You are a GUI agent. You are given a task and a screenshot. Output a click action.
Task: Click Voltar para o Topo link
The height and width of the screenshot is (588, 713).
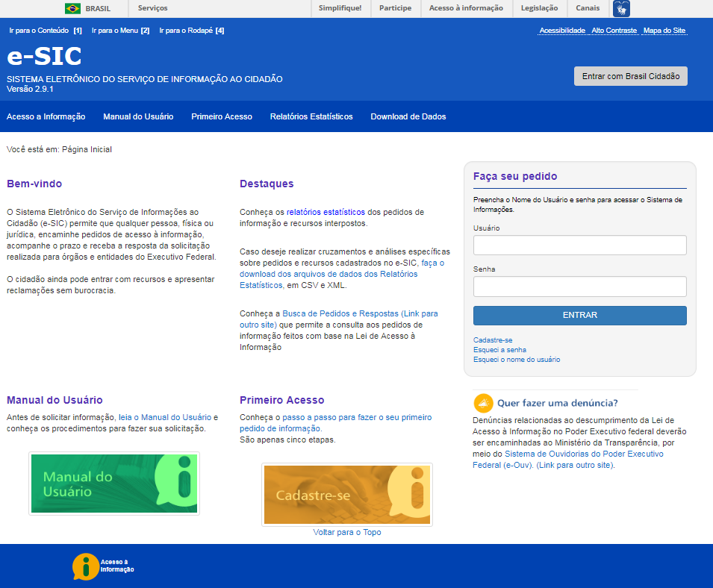tap(347, 532)
